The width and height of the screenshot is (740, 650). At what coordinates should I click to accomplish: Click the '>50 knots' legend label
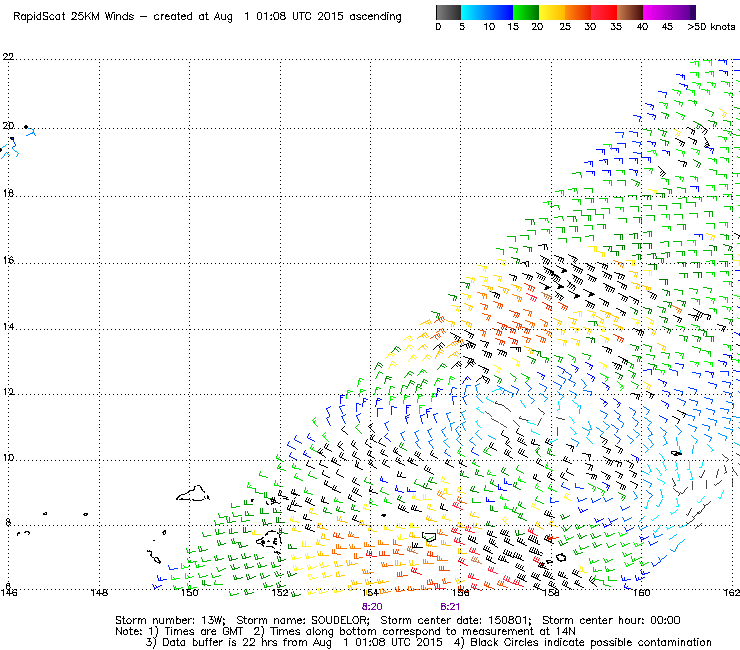[x=711, y=27]
